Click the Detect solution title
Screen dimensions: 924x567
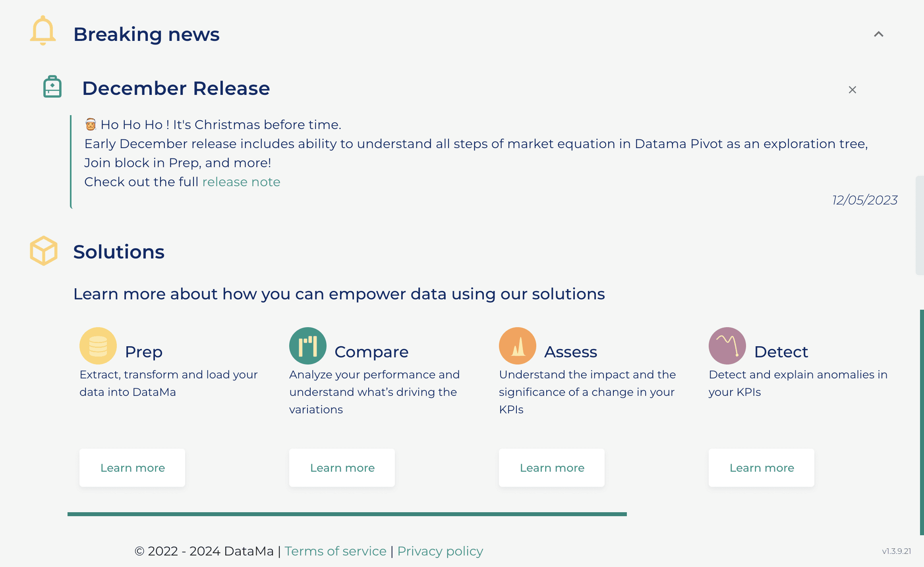[781, 352]
